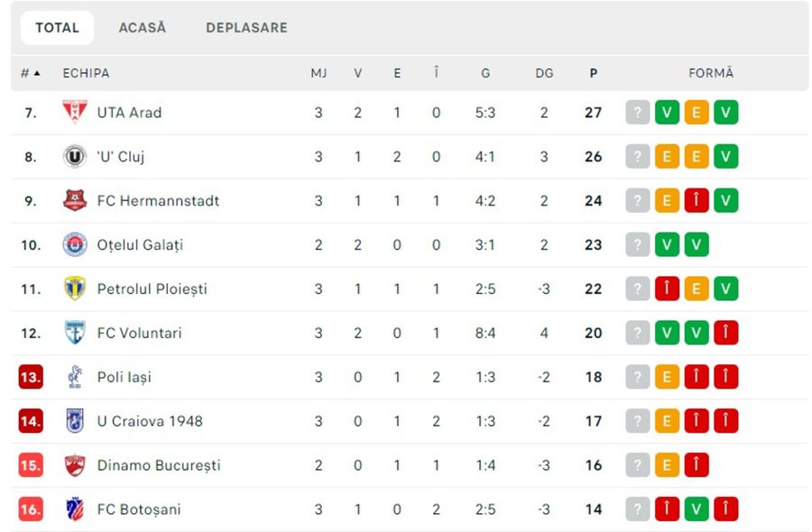Open the U Craiova 1948 team page
The width and height of the screenshot is (812, 532).
(x=152, y=420)
